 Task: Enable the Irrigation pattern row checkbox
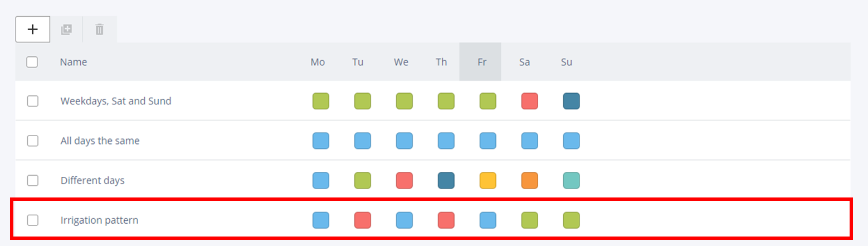click(x=33, y=220)
